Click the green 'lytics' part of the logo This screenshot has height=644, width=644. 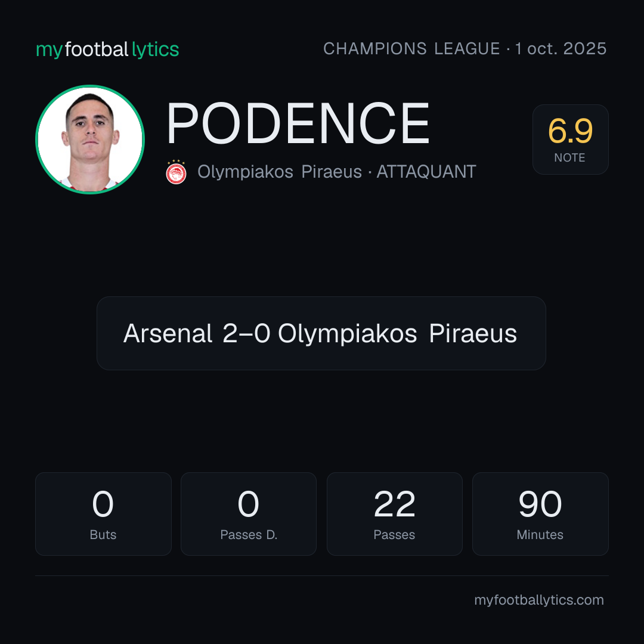click(155, 50)
